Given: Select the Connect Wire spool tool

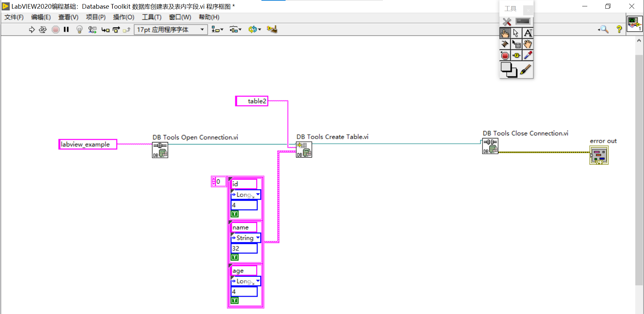Looking at the screenshot, I should coord(505,44).
